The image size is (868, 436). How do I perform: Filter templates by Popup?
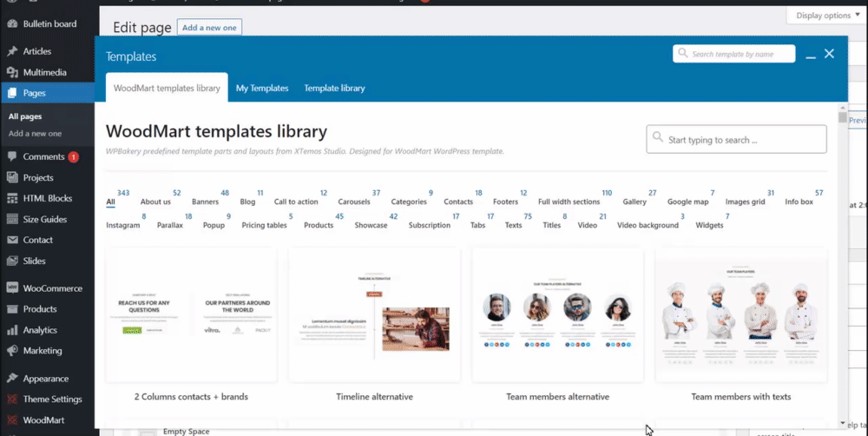[x=214, y=226]
